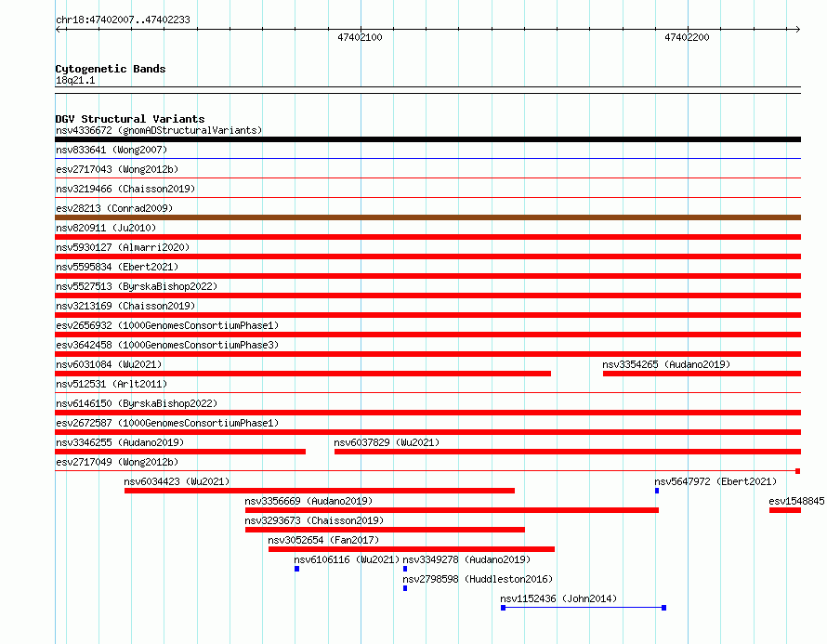This screenshot has height=644, width=827.
Task: Click the DGV Structural Variants track title
Action: click(x=130, y=119)
